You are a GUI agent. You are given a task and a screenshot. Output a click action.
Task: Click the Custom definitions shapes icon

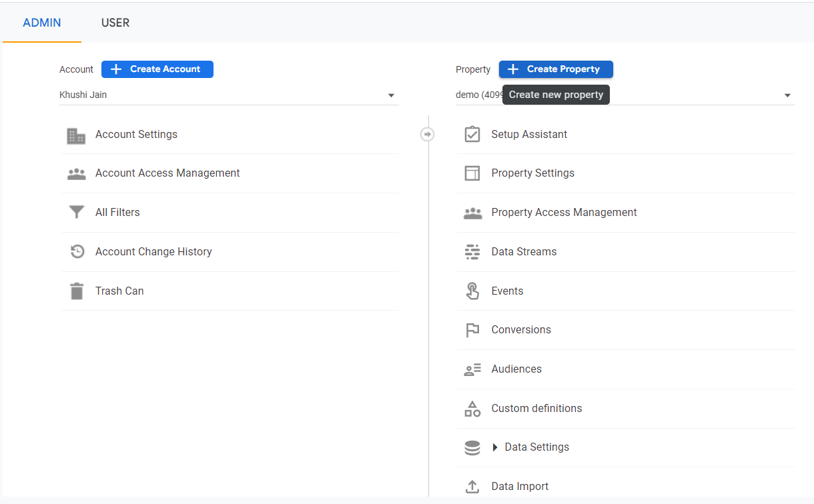tap(472, 409)
